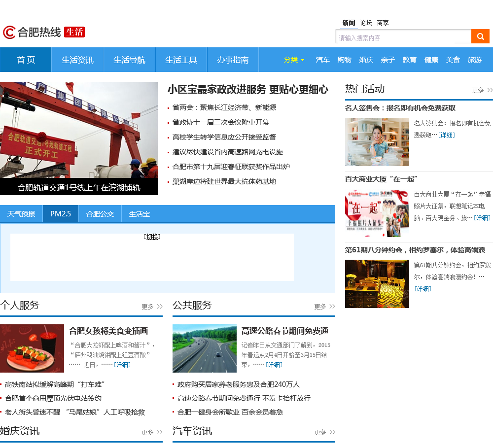
Task: Click the orange search magnifier button
Action: 480,36
